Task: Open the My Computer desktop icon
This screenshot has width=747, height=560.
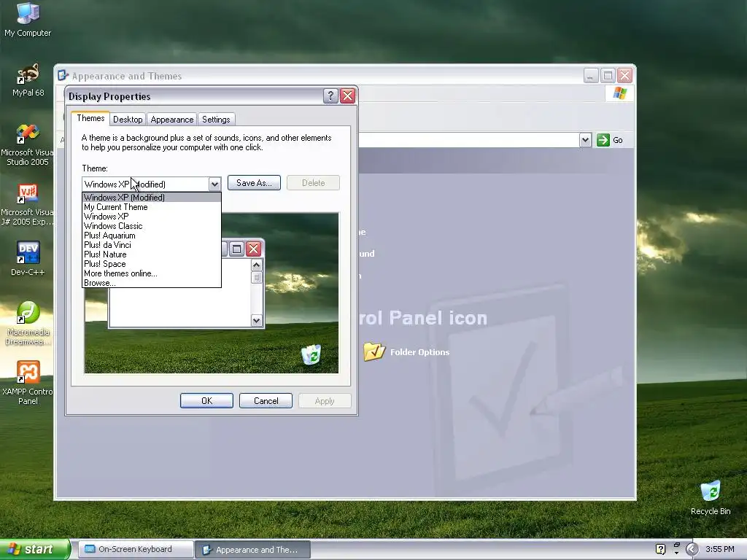Action: [x=28, y=19]
